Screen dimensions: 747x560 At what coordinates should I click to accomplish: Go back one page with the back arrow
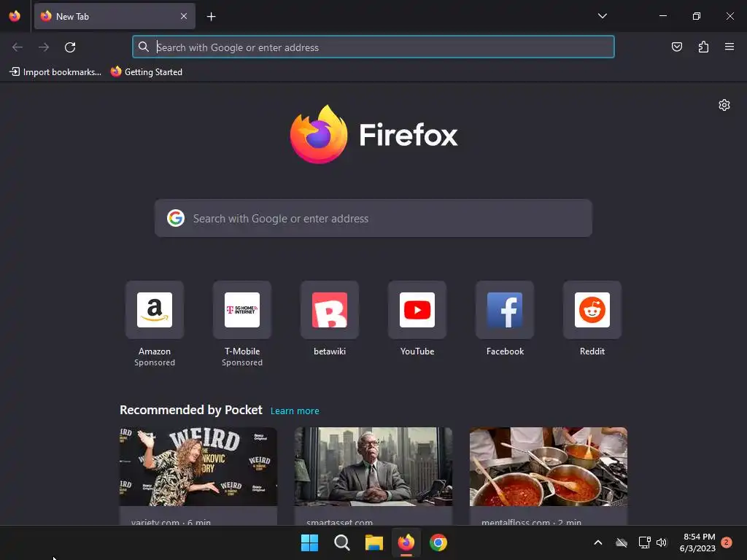[18, 47]
